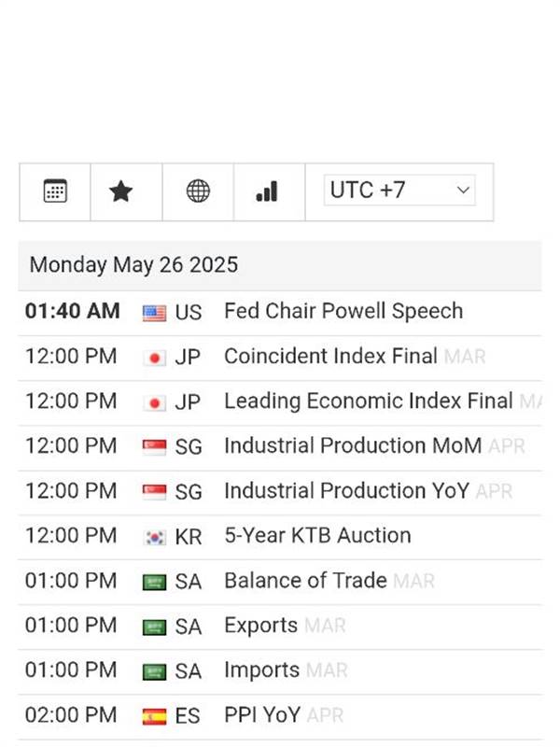Open the globe countries filter icon
The width and height of the screenshot is (560, 747).
click(x=198, y=191)
